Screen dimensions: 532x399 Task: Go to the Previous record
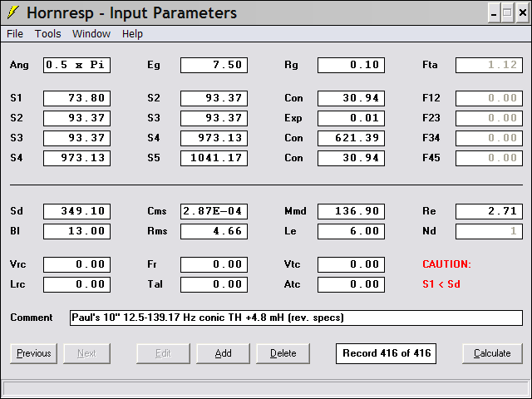[x=33, y=353]
